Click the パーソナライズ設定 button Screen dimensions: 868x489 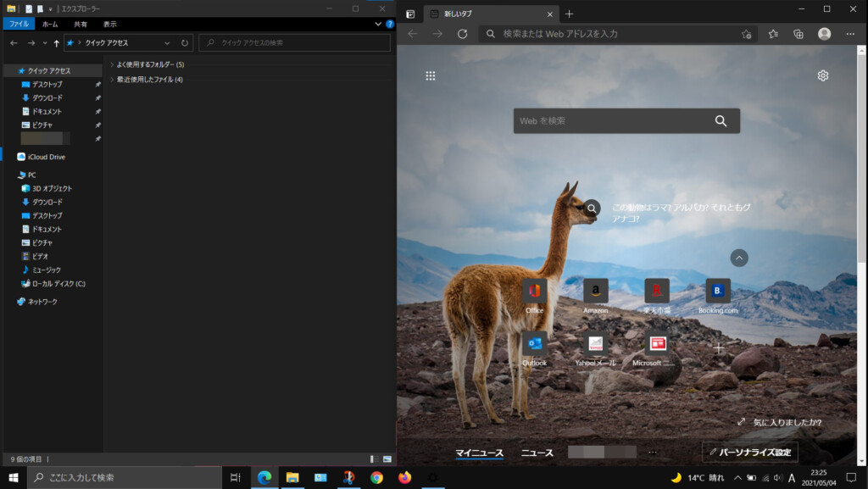coord(749,452)
